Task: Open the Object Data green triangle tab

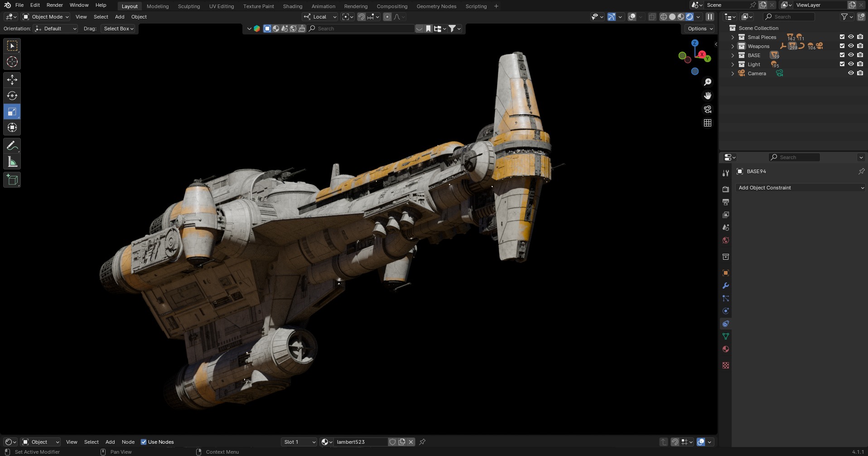Action: click(x=726, y=336)
